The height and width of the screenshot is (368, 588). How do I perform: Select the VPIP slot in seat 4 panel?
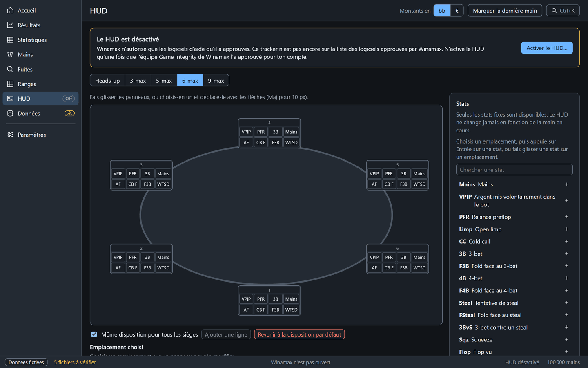pos(246,132)
